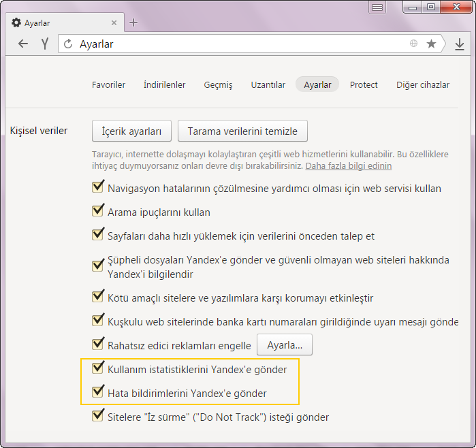Open the browser hamburger menu button
Screen dimensions: 476x448
pos(377,7)
